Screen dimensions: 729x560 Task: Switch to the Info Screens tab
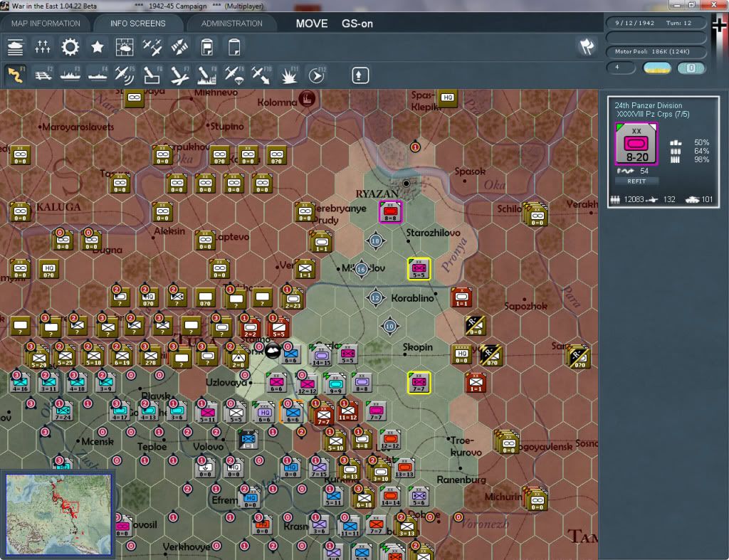[137, 23]
